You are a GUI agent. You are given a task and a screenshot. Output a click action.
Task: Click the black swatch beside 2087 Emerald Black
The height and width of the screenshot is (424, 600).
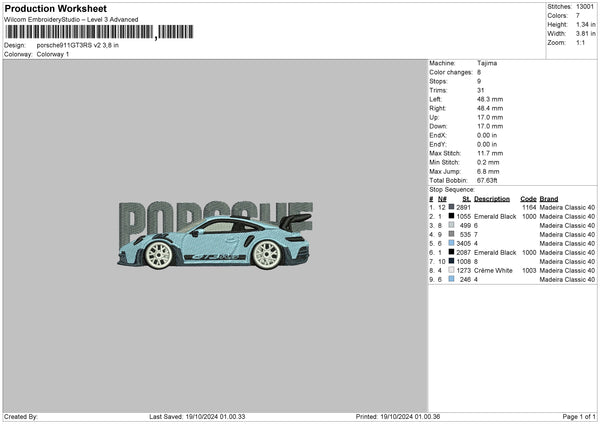(x=452, y=252)
